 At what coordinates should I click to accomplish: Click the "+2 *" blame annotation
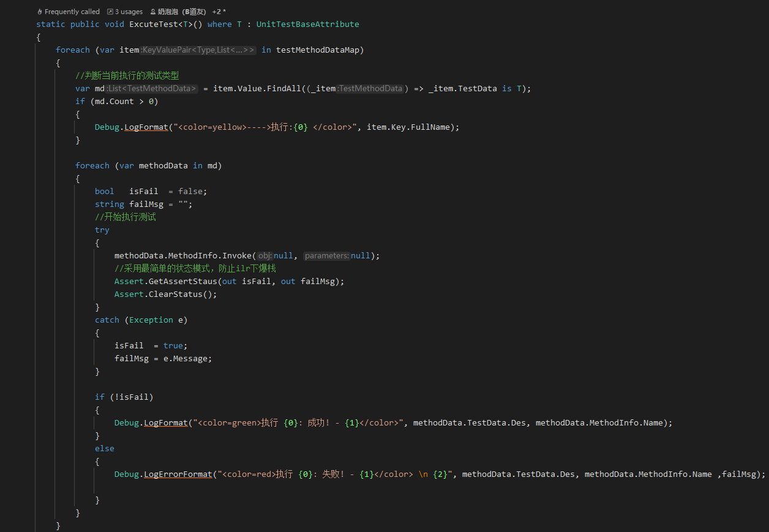pos(219,11)
